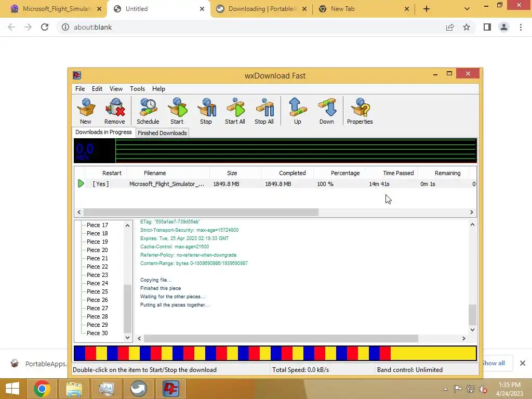Open the File menu
This screenshot has height=399, width=532.
pyautogui.click(x=80, y=88)
